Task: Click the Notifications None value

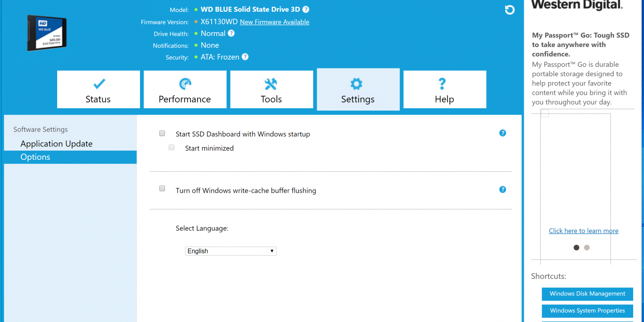Action: coord(210,45)
